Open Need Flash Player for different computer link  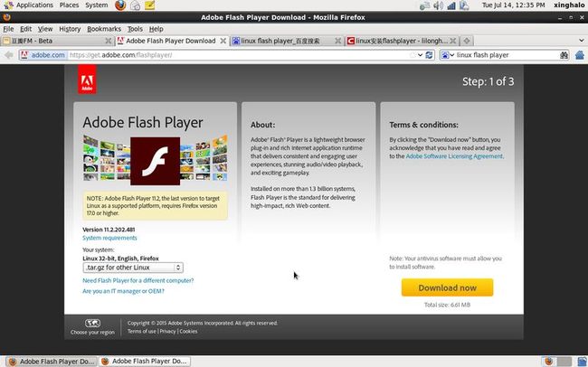pyautogui.click(x=138, y=280)
